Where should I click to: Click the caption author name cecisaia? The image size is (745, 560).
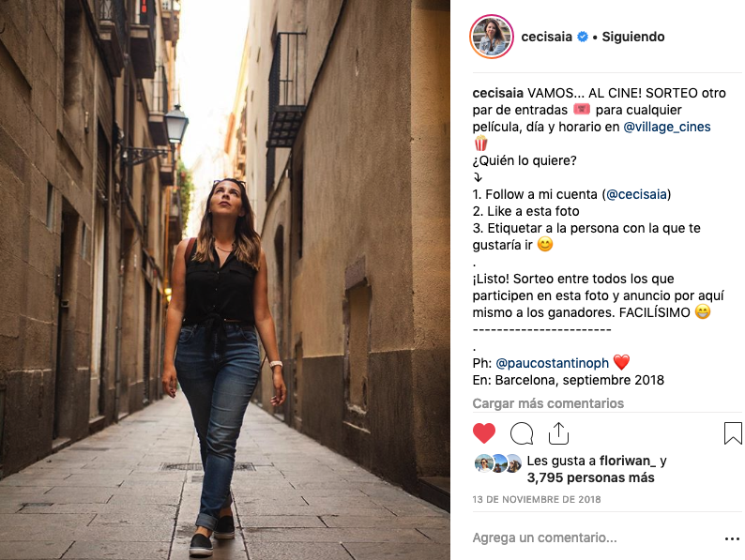(497, 93)
